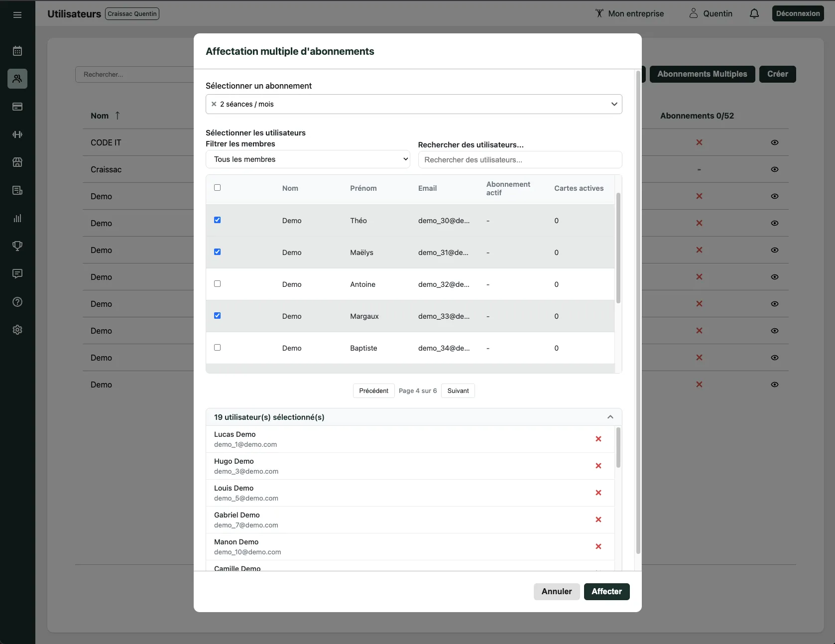835x644 pixels.
Task: Open the Quentin profile menu
Action: 711,13
